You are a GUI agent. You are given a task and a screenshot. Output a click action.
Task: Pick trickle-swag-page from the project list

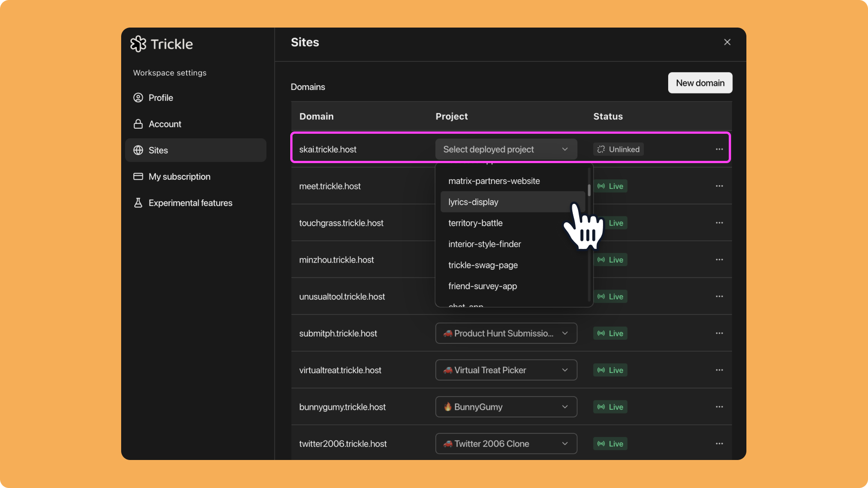tap(483, 265)
